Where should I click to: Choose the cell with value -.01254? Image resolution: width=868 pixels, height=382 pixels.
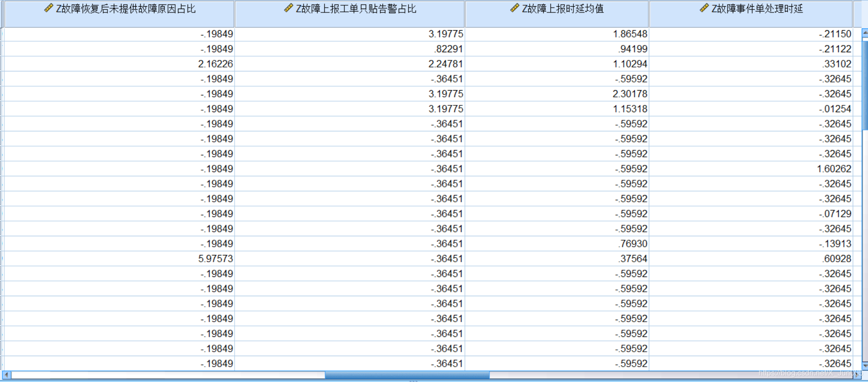[x=751, y=109]
